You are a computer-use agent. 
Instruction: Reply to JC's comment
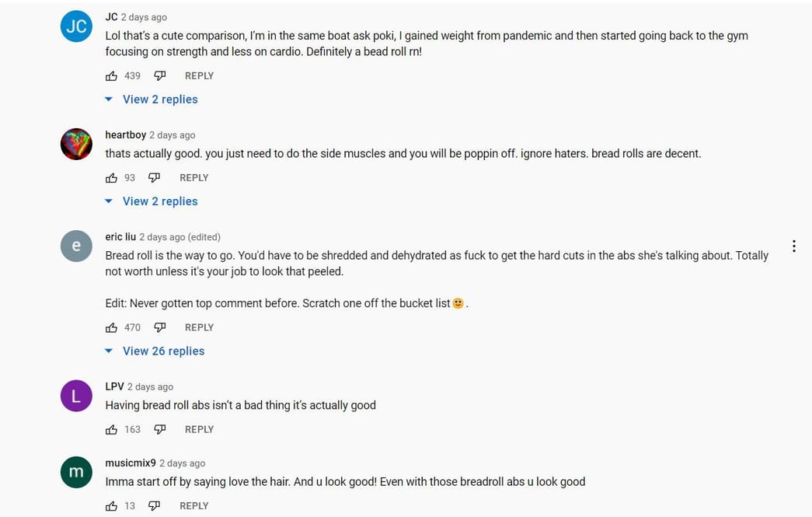tap(199, 75)
